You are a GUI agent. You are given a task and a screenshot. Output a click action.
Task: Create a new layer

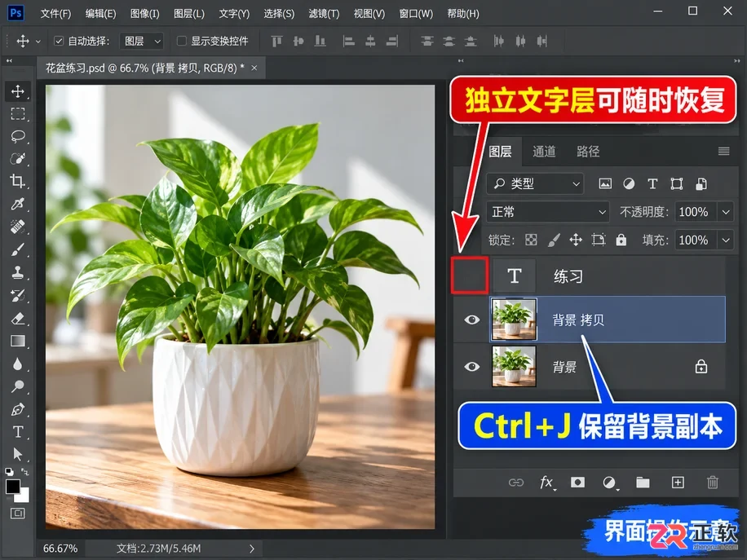coord(678,483)
